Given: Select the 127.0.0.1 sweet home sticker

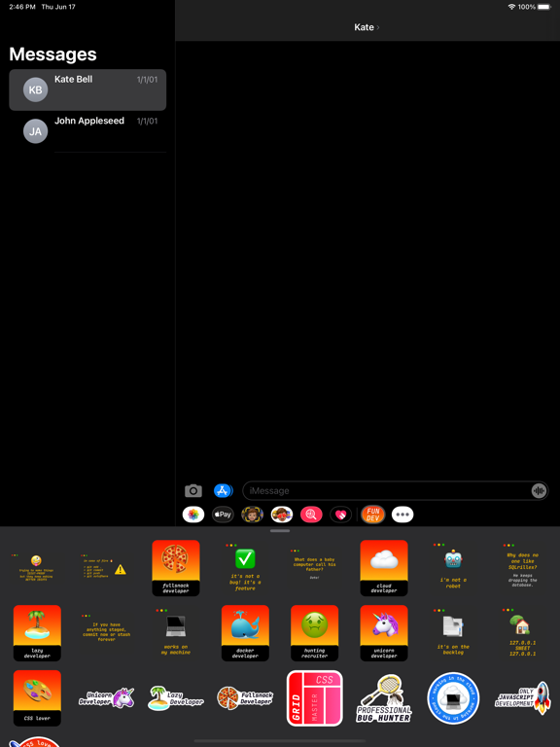Looking at the screenshot, I should (522, 633).
